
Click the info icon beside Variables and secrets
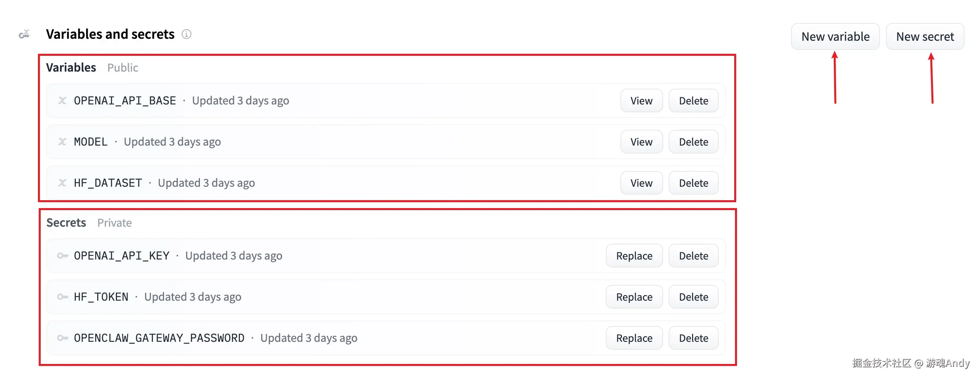pyautogui.click(x=187, y=34)
